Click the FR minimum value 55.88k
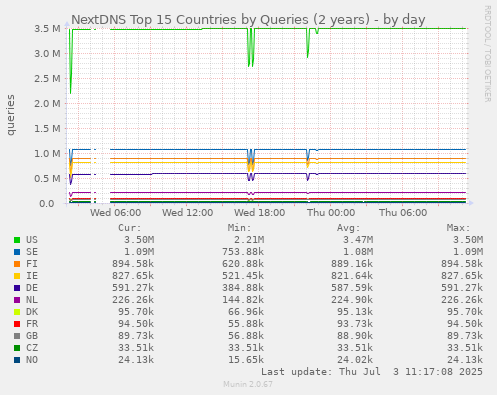Image resolution: width=497 pixels, height=395 pixels. [x=246, y=324]
